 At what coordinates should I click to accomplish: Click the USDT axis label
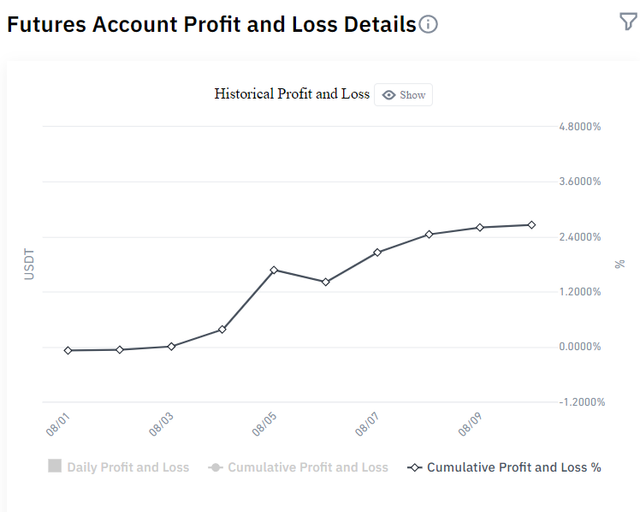click(x=29, y=264)
